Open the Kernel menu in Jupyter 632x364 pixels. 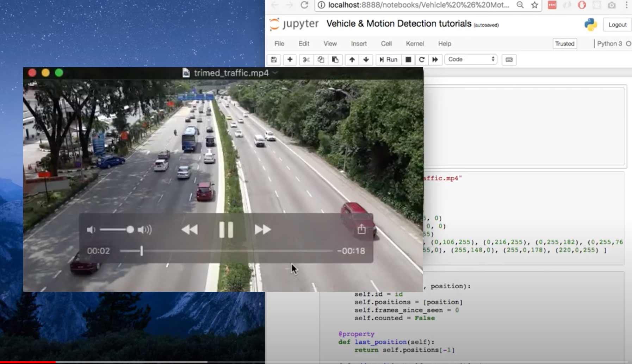tap(415, 44)
